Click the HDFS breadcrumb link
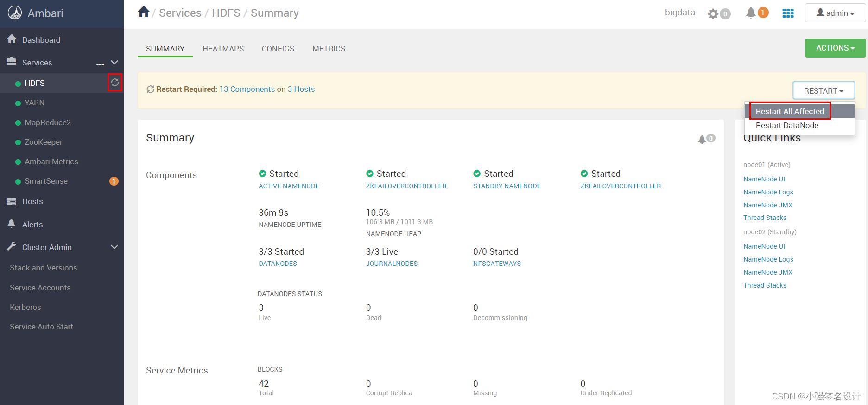The height and width of the screenshot is (405, 868). pos(226,13)
